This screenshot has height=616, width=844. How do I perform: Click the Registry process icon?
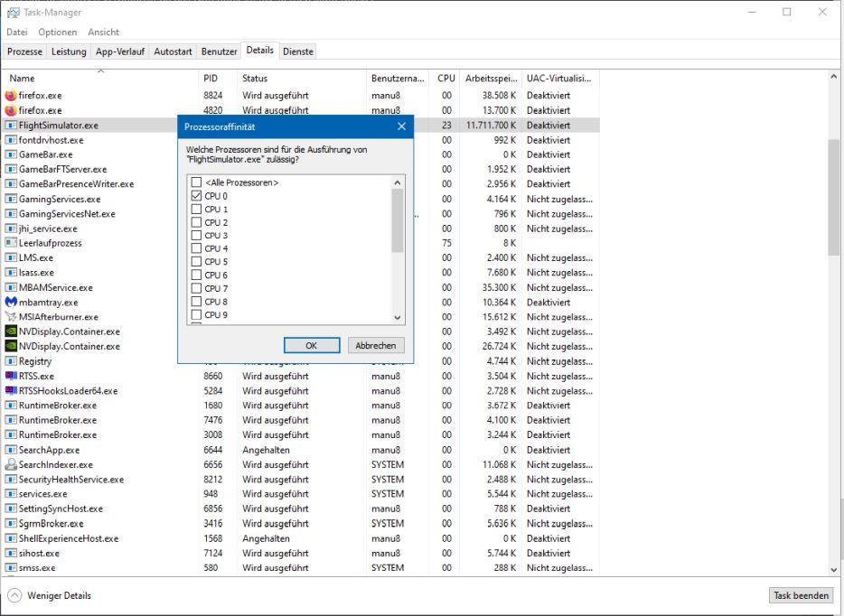(x=11, y=361)
